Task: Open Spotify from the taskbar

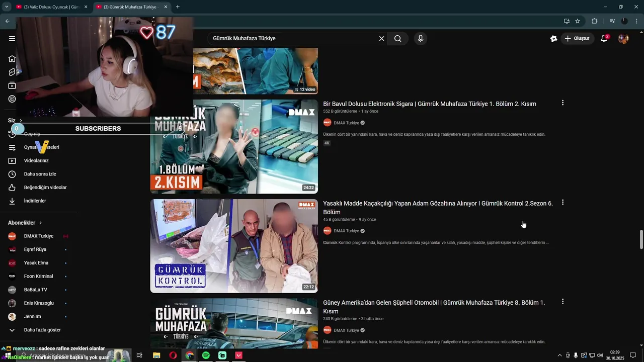Action: pyautogui.click(x=206, y=355)
